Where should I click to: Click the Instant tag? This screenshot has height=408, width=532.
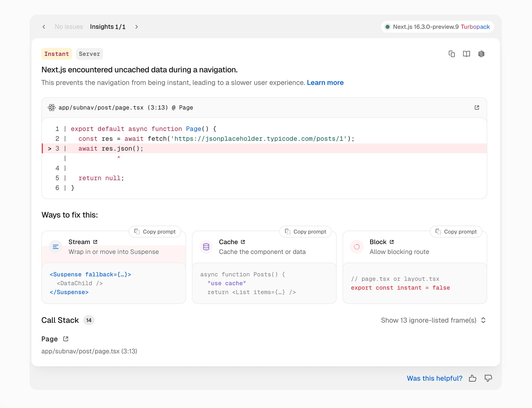pos(57,54)
